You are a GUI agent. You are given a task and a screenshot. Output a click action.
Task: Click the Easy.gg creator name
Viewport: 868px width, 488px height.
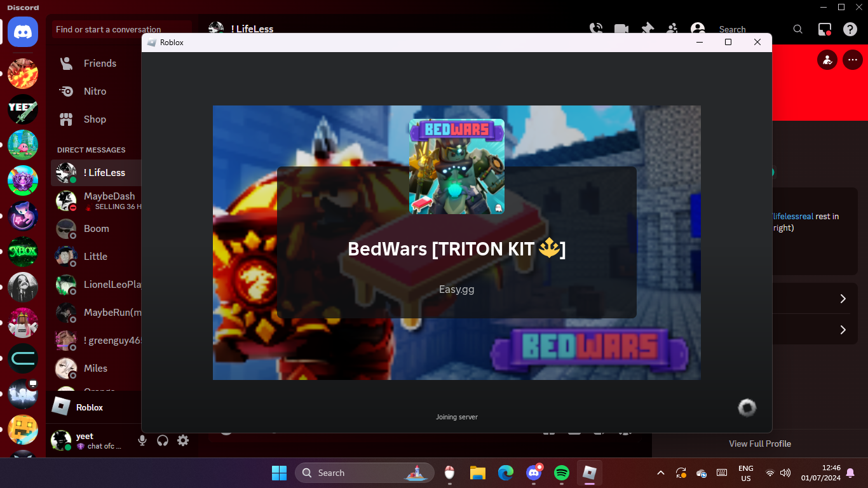pyautogui.click(x=457, y=289)
